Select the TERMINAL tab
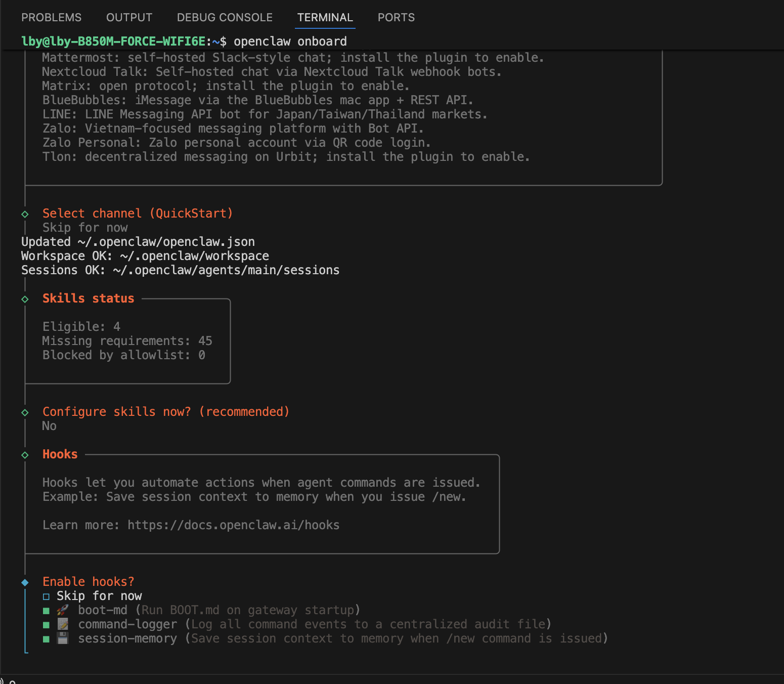The height and width of the screenshot is (684, 784). coord(325,18)
